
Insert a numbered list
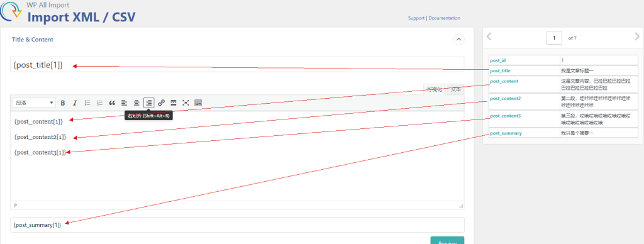(99, 103)
